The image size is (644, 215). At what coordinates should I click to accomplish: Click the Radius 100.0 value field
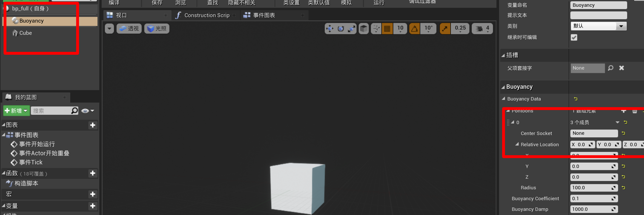[594, 188]
